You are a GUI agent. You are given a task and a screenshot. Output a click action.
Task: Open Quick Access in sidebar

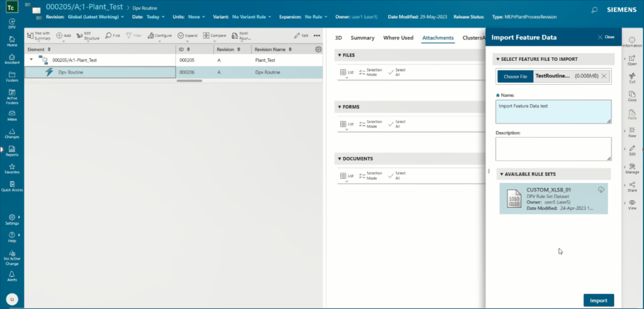[12, 187]
